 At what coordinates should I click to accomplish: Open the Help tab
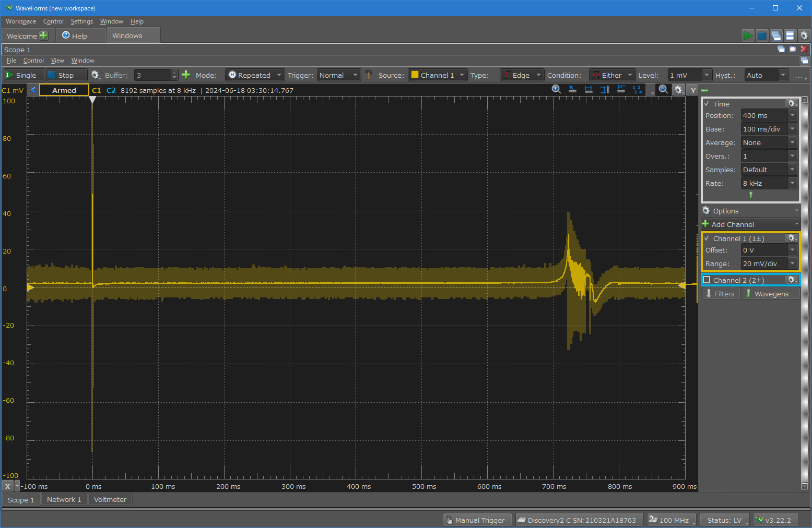click(x=79, y=35)
